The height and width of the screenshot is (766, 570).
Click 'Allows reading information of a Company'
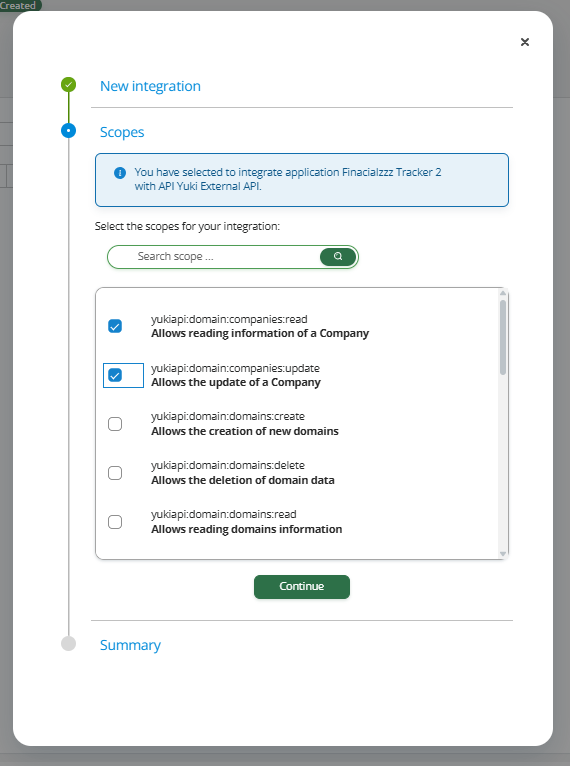pos(260,333)
